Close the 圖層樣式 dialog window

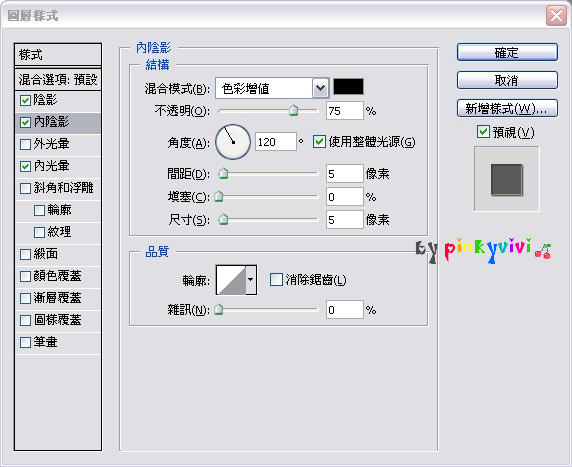tap(556, 16)
